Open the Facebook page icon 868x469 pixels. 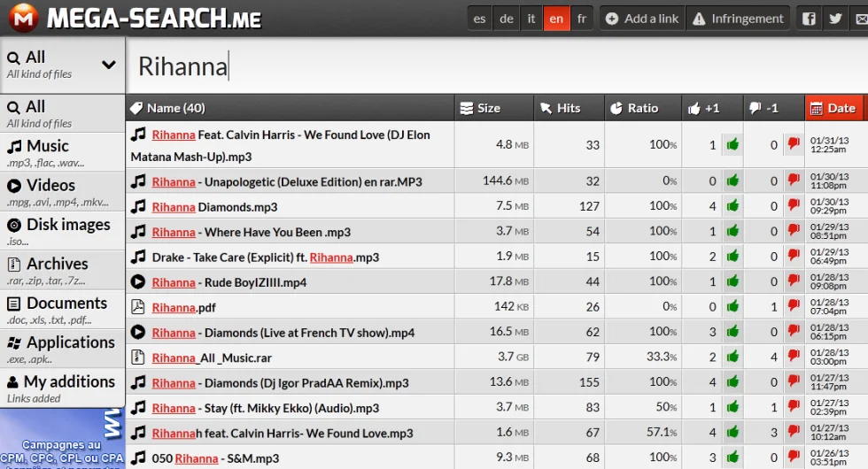[809, 19]
